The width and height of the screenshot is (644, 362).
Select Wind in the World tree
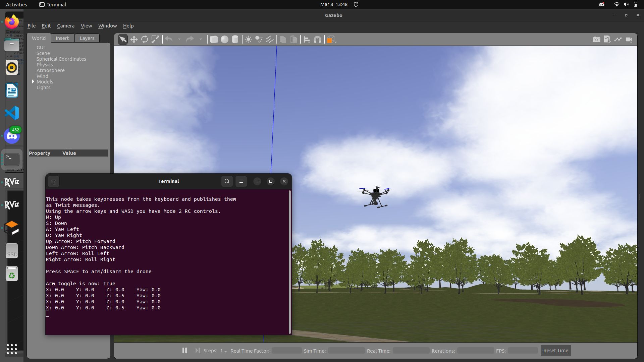point(42,76)
